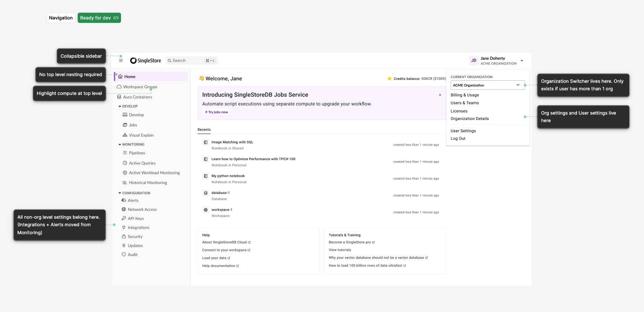Click the Ready for dev status badge
This screenshot has width=644, height=312.
pyautogui.click(x=99, y=18)
